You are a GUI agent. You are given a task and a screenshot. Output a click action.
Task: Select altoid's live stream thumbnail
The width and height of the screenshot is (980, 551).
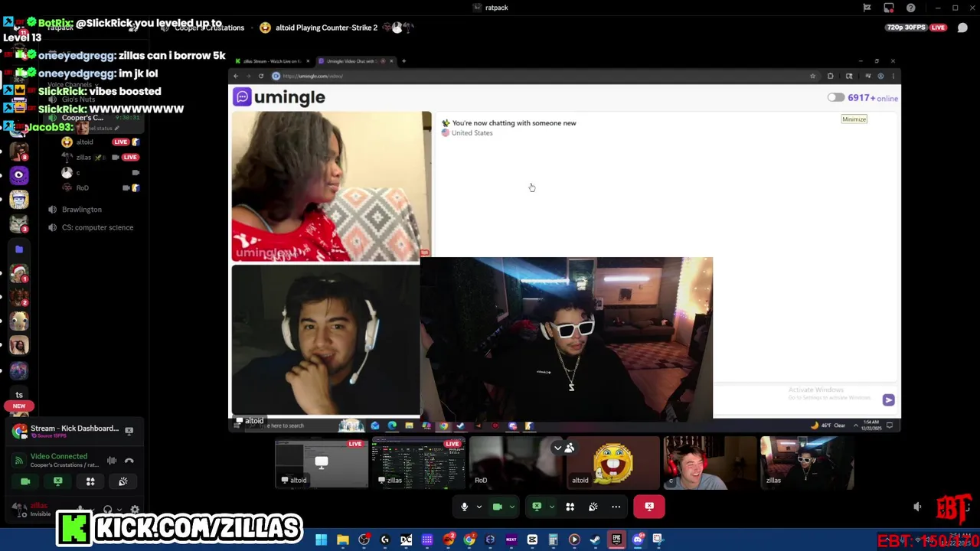pyautogui.click(x=322, y=462)
